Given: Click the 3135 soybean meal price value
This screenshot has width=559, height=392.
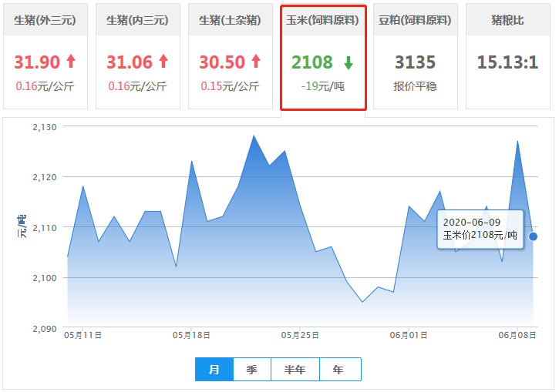Looking at the screenshot, I should click(415, 62).
